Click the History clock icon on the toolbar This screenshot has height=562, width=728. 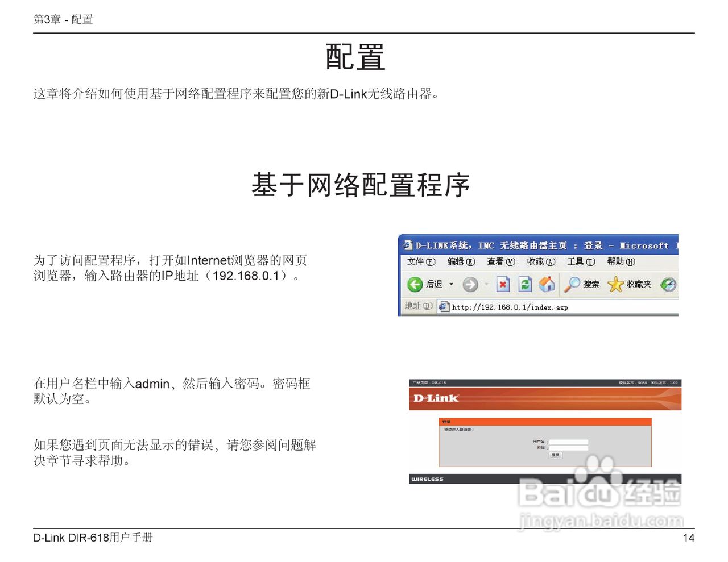click(667, 284)
